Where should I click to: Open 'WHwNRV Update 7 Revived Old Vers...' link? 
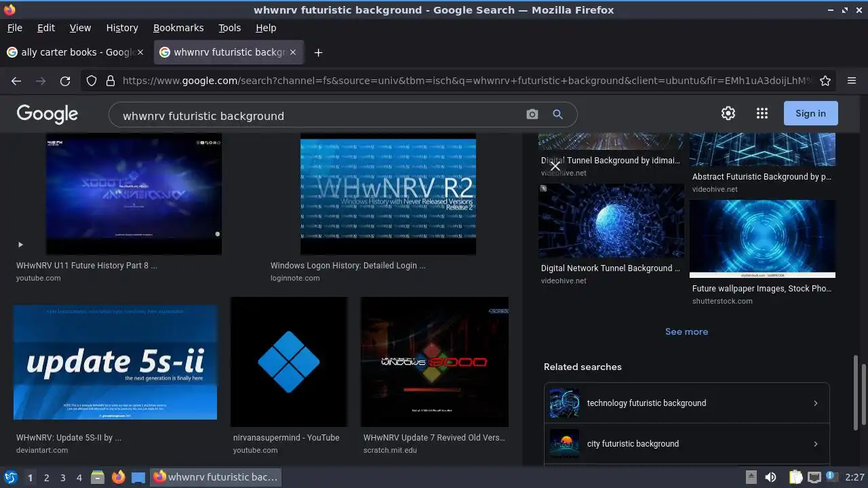click(x=434, y=438)
